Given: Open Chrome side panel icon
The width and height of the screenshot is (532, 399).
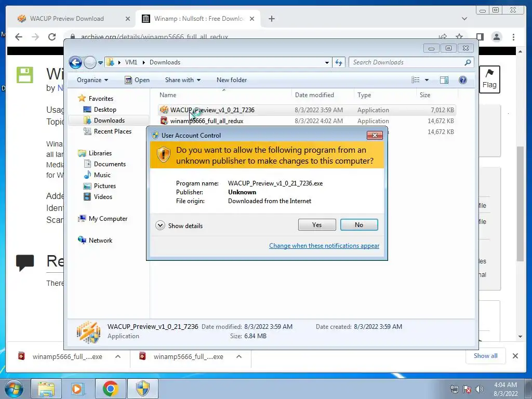Looking at the screenshot, I should [480, 37].
